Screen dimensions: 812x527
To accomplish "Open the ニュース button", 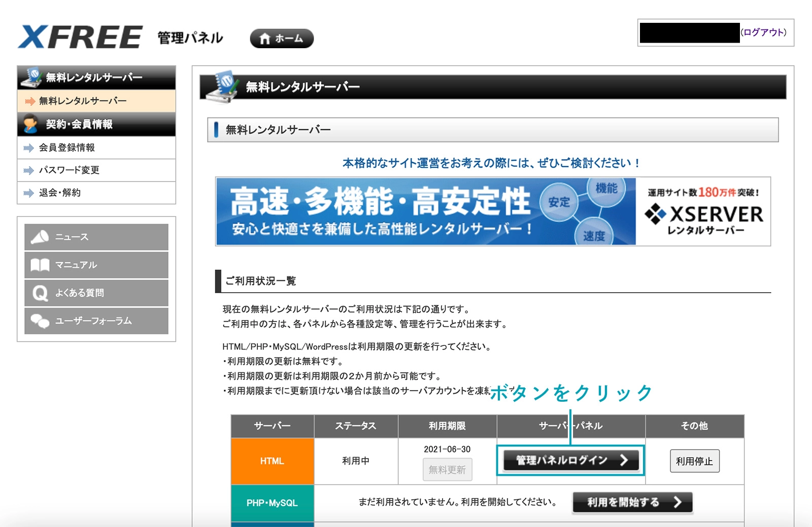I will 96,237.
